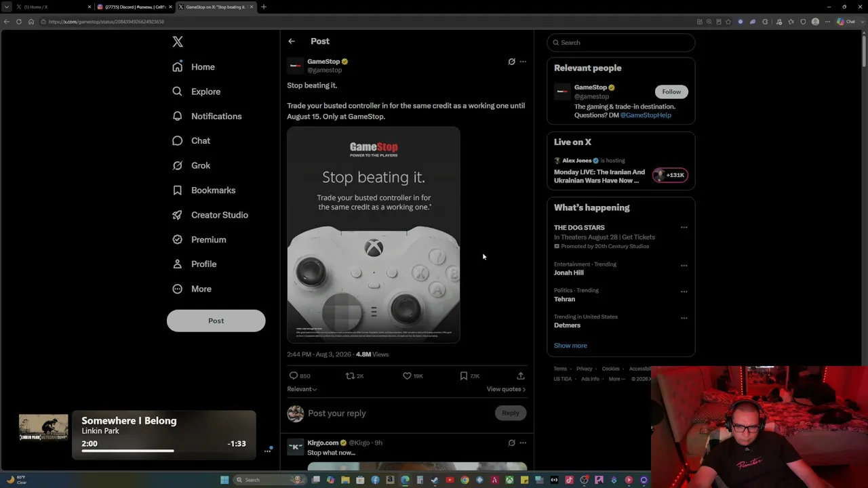Click Grok icon on GameStop post
The image size is (868, 488).
(x=511, y=62)
